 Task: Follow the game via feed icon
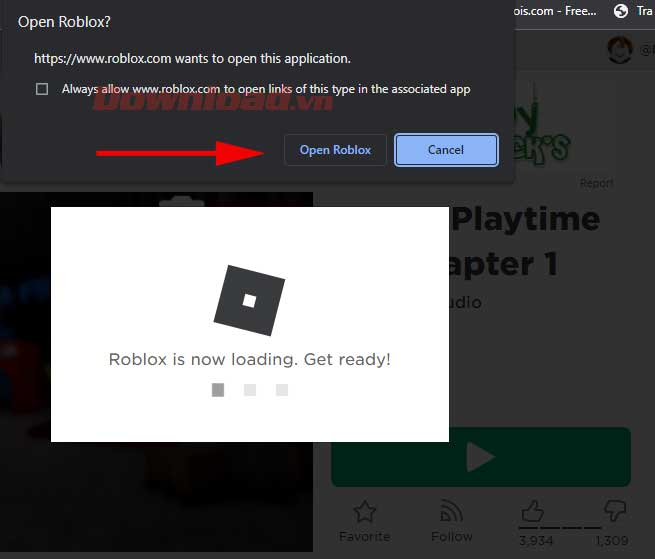click(x=452, y=511)
